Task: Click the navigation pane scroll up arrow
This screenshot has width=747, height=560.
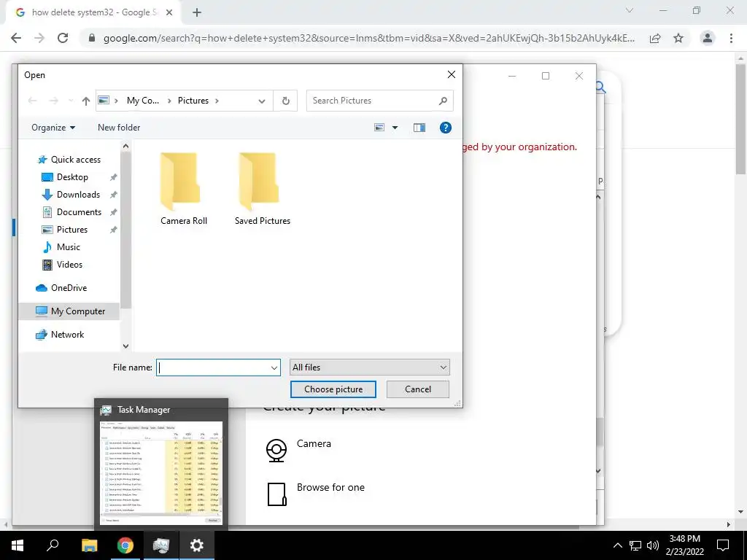Action: [x=125, y=146]
